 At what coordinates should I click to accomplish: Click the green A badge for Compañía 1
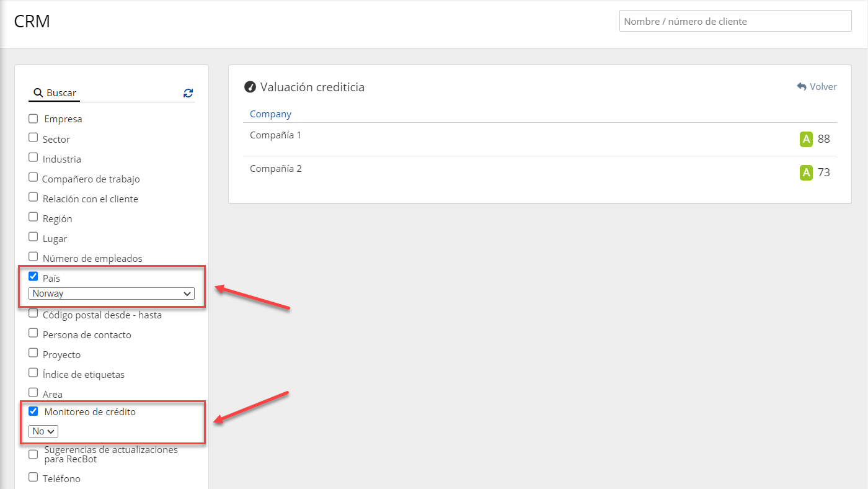(x=806, y=139)
